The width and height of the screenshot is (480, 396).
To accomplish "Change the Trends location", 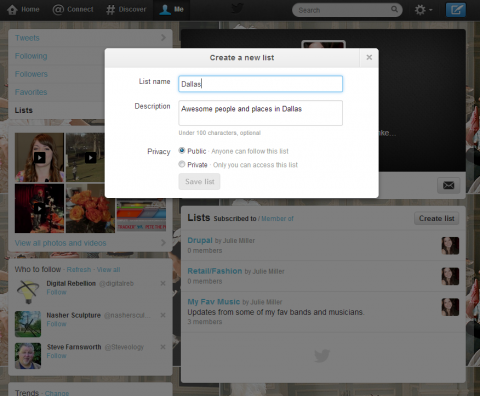I will [x=57, y=393].
